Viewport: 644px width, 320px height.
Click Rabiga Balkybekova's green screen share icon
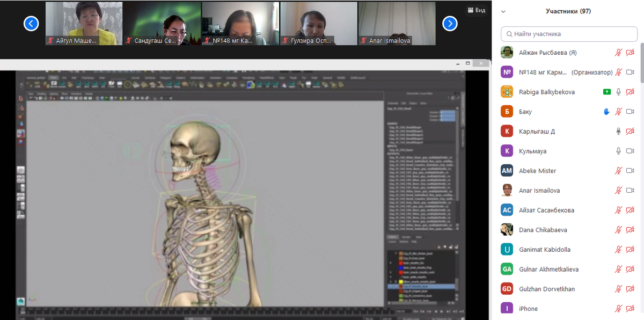coord(606,92)
